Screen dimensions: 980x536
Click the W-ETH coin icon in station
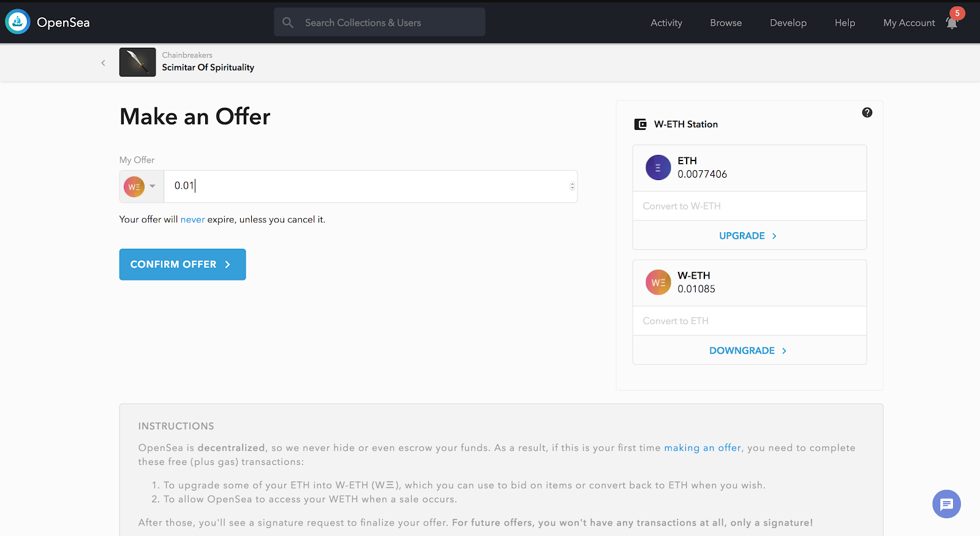(x=658, y=282)
